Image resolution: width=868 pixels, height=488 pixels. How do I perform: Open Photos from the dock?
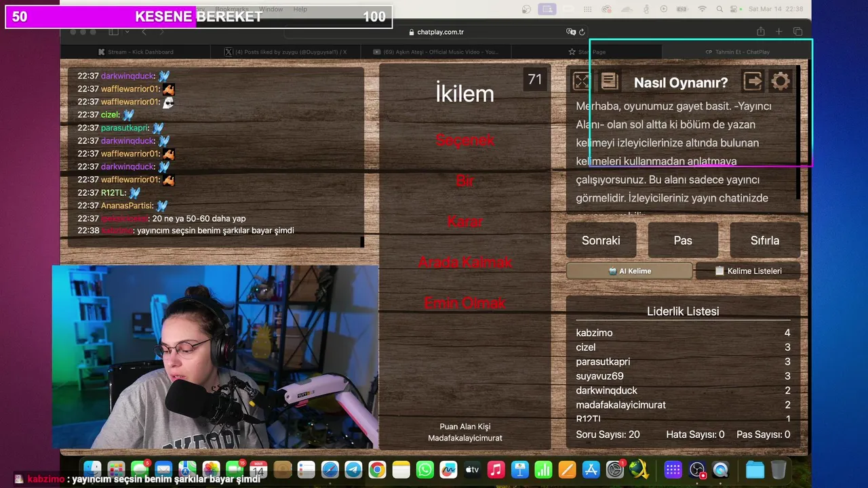click(211, 469)
